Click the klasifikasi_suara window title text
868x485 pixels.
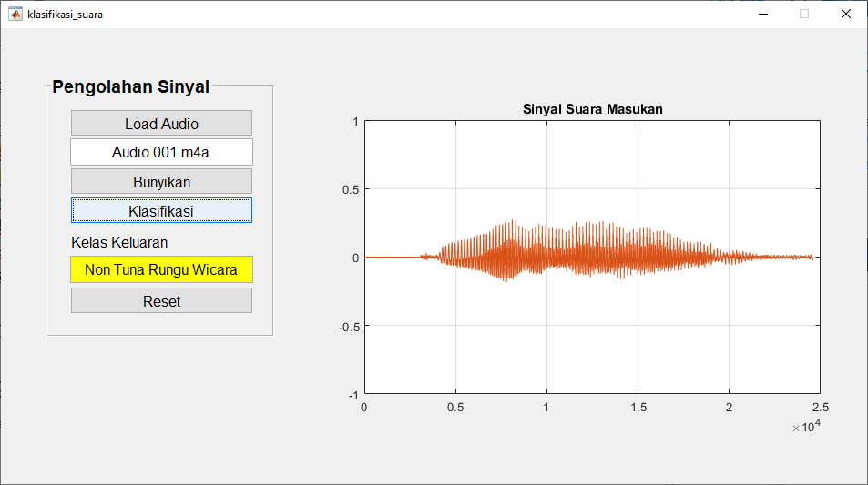click(66, 14)
